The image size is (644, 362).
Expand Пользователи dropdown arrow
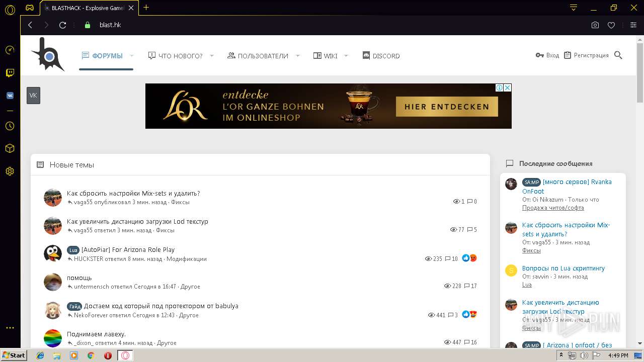(x=298, y=56)
